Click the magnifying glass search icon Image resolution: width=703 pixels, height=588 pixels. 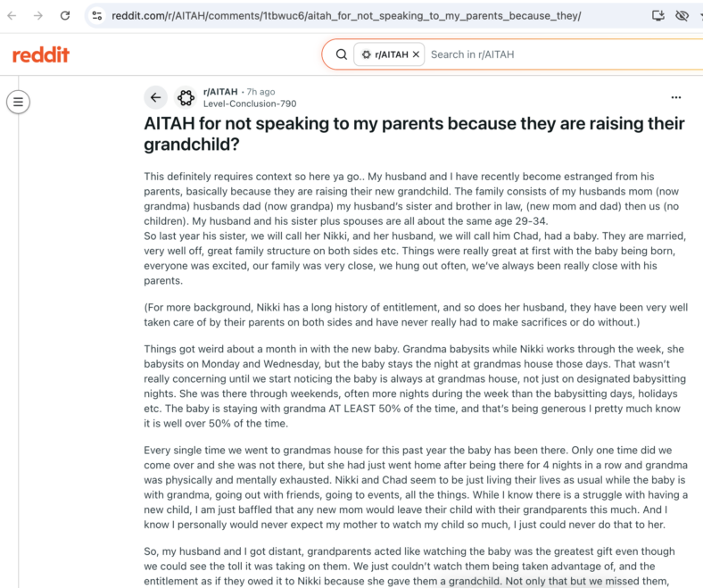[342, 54]
